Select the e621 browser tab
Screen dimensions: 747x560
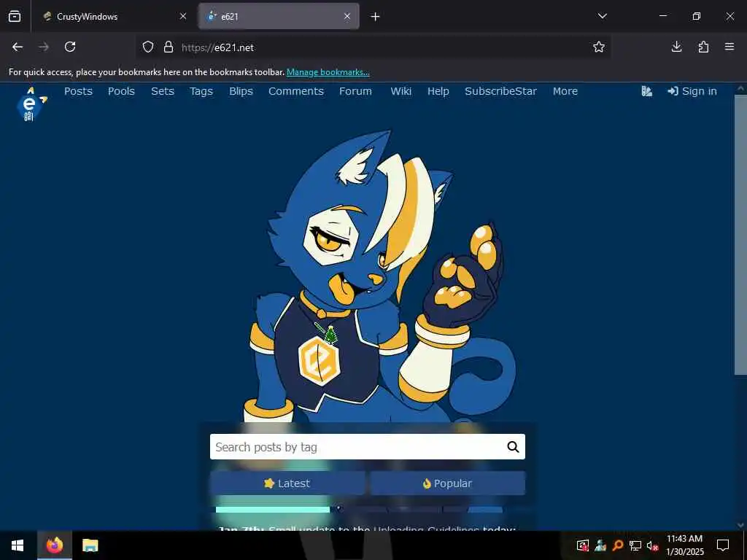tap(279, 16)
